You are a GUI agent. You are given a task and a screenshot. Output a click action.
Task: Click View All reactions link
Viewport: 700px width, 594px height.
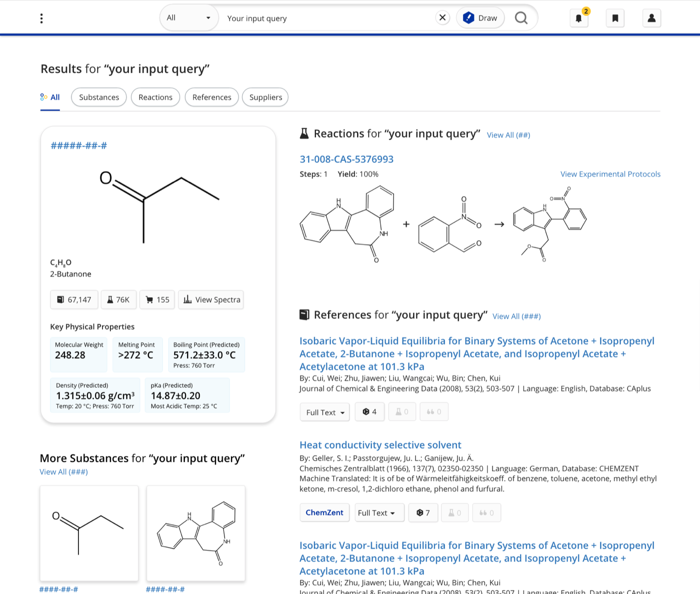508,135
